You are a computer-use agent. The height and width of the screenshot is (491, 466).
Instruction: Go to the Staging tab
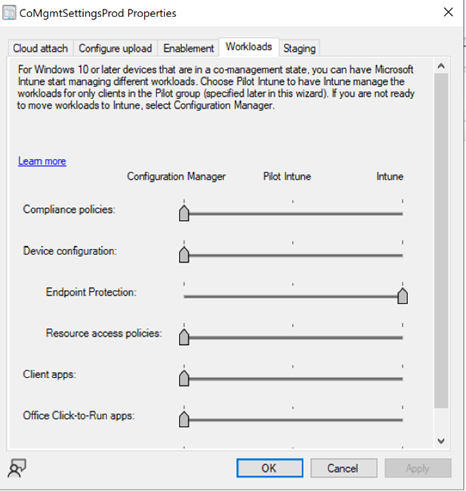coord(299,48)
